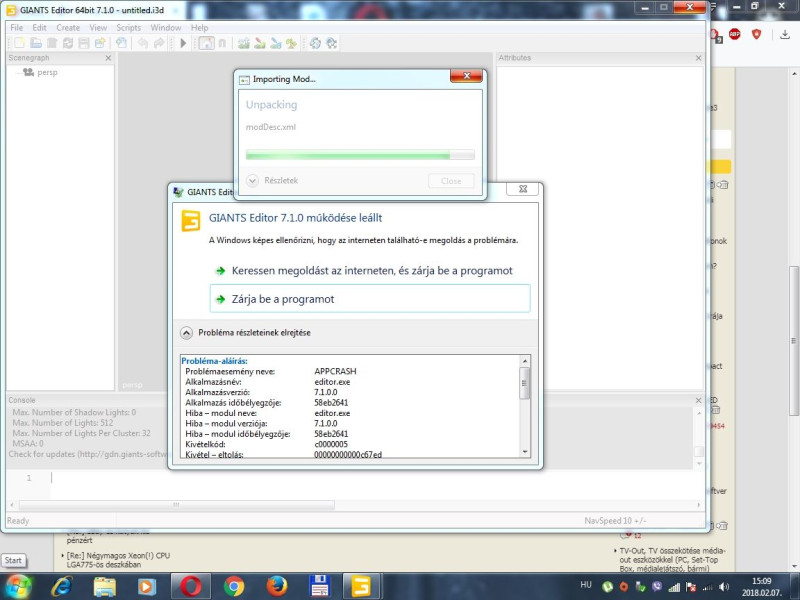Choose Keressen megoldást az interneten option
This screenshot has width=800, height=600.
[370, 271]
